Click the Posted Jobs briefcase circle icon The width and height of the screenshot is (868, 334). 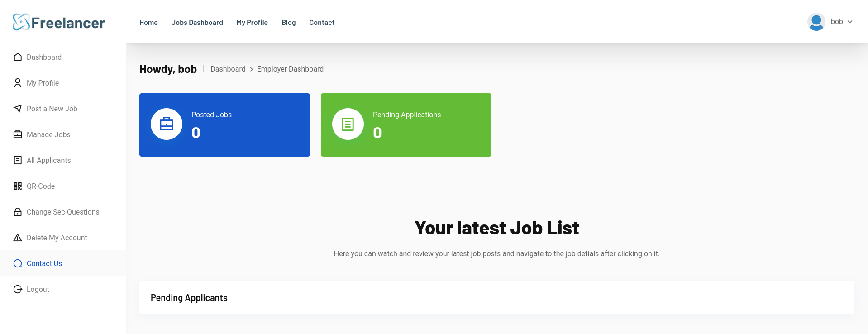167,124
